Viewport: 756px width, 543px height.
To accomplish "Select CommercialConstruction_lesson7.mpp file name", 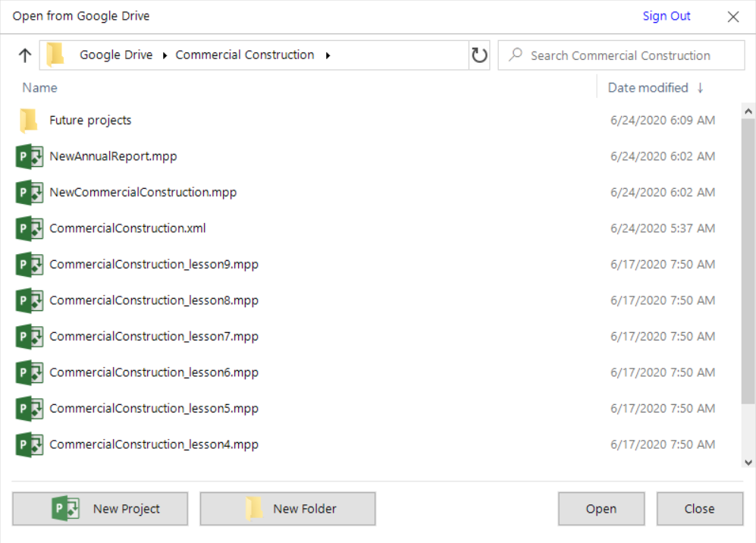I will [154, 336].
